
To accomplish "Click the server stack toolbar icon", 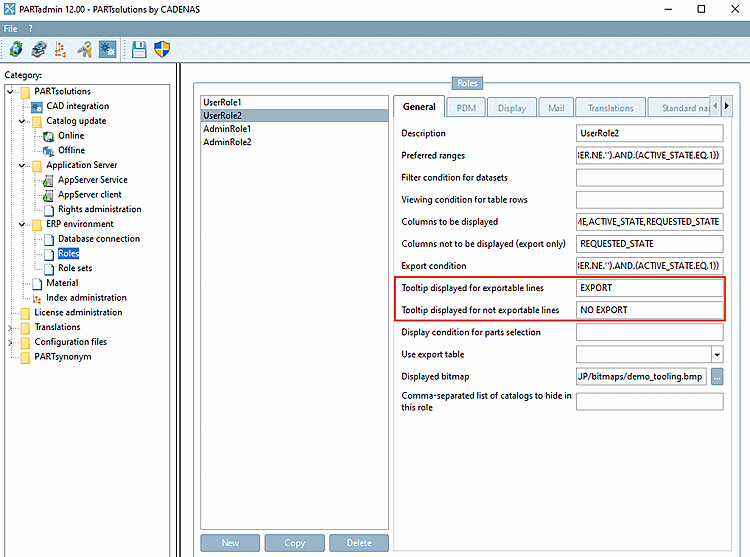I will [39, 49].
